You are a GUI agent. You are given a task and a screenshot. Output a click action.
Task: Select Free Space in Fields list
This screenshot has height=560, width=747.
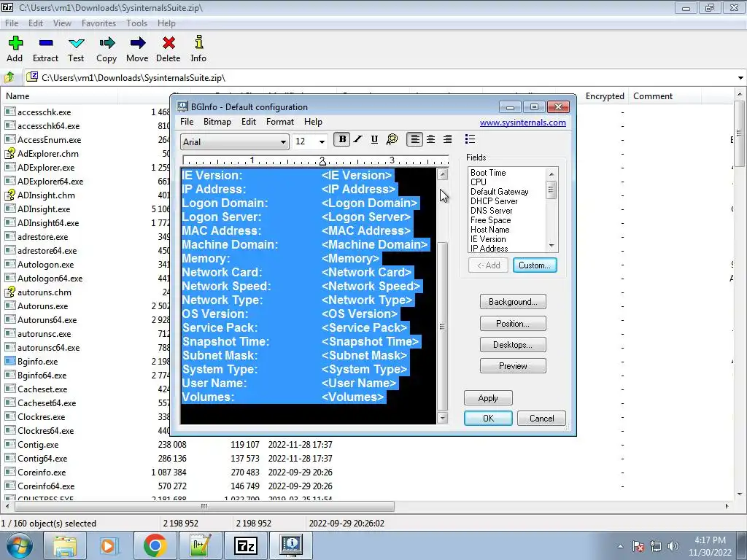490,220
